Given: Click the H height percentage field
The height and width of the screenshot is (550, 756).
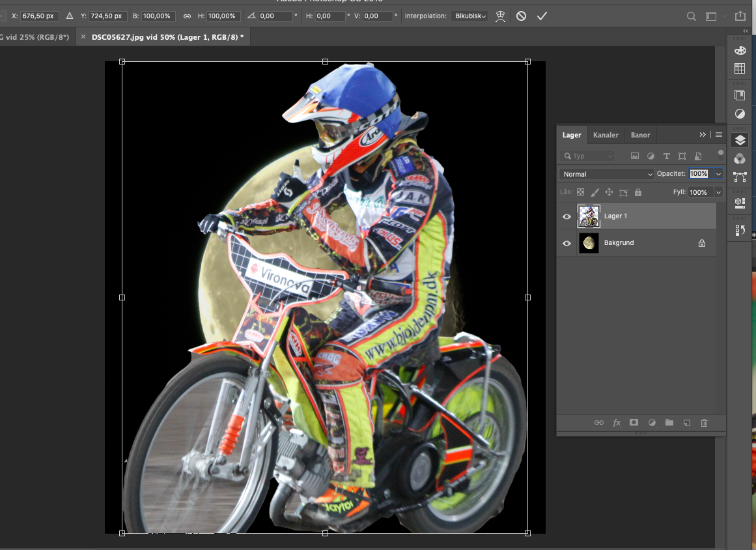Looking at the screenshot, I should 223,16.
